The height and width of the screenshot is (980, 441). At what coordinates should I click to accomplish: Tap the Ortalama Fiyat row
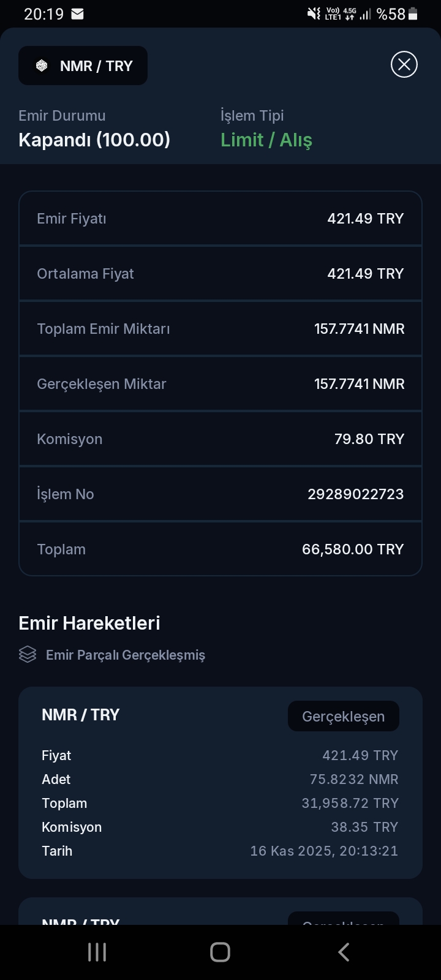coord(221,274)
